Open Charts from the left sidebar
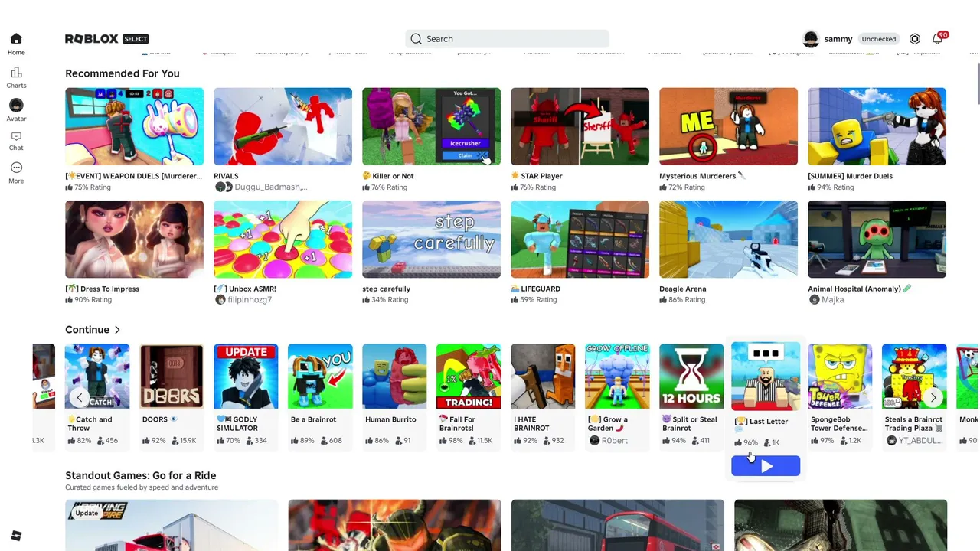The width and height of the screenshot is (980, 551). click(x=16, y=77)
